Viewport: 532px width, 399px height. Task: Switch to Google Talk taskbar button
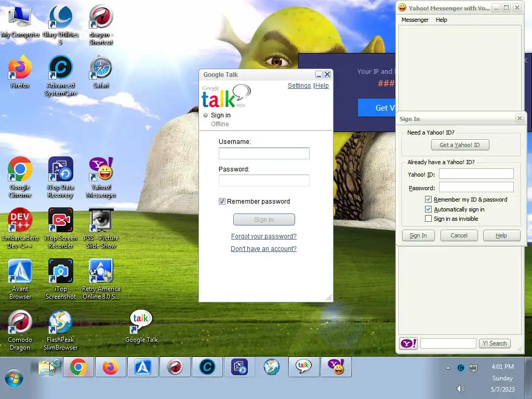click(303, 367)
